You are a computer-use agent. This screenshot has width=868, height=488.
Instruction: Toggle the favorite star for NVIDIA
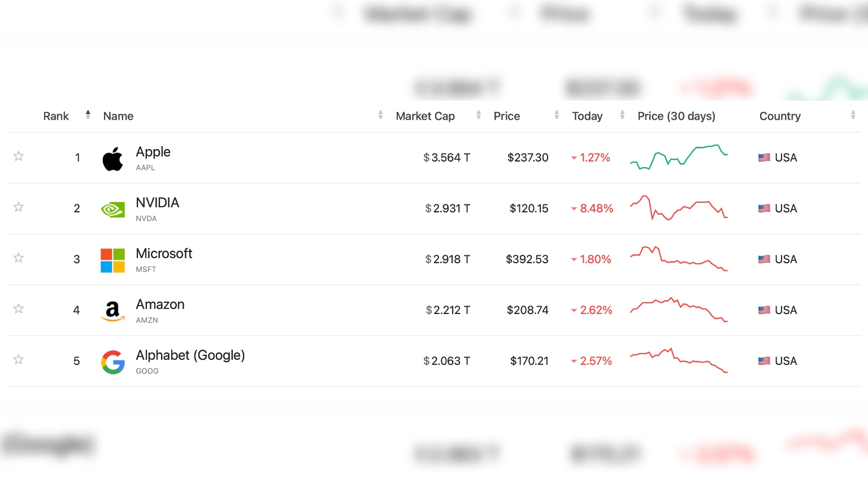19,207
